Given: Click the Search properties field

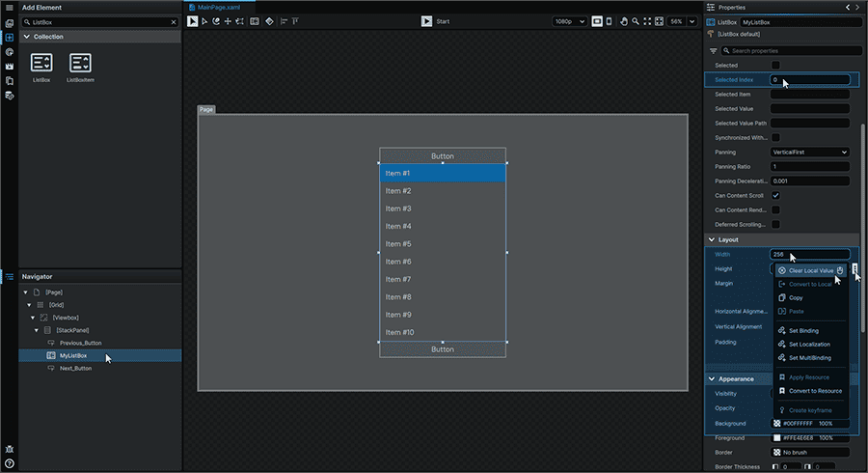Looking at the screenshot, I should tap(792, 51).
